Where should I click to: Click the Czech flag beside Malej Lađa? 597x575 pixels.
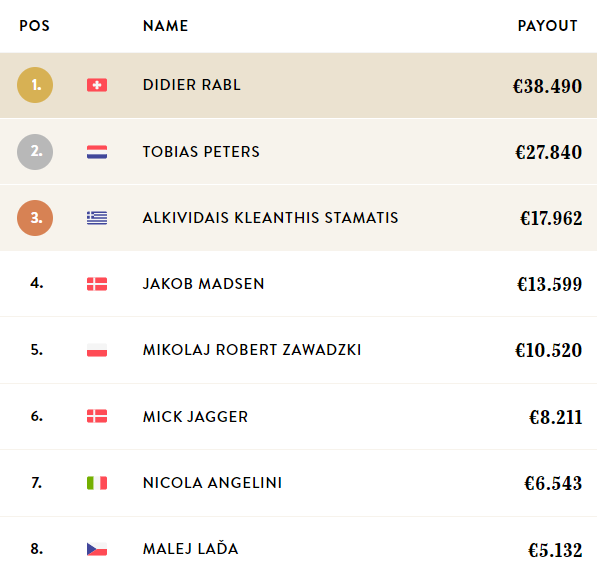tap(97, 549)
